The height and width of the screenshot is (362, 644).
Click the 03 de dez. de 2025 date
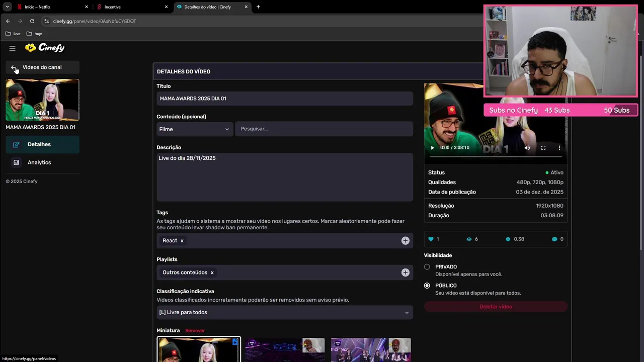tap(539, 192)
